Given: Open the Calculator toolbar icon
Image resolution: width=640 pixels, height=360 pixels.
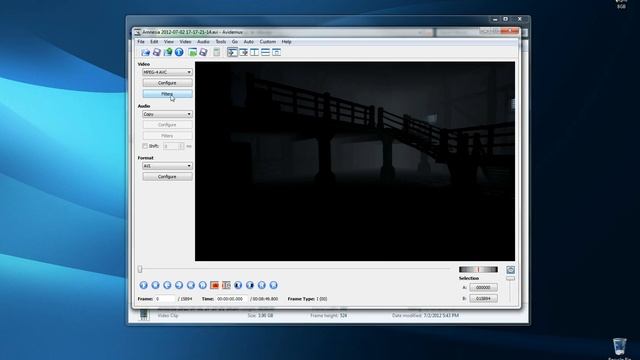Looking at the screenshot, I should 217,52.
